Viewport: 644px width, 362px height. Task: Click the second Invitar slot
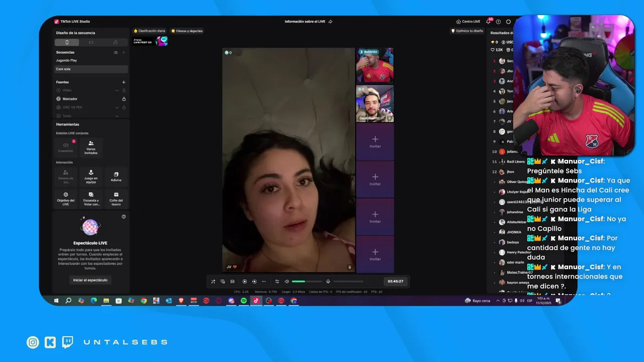point(375,179)
